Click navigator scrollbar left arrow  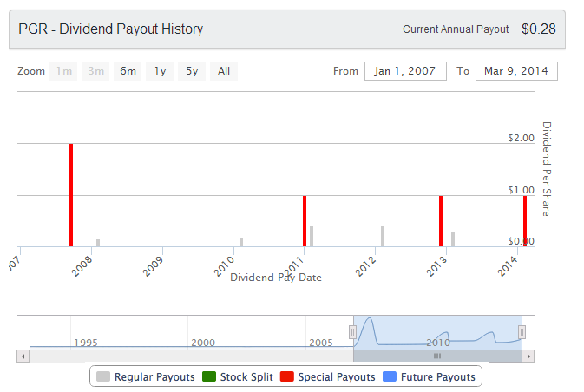[x=23, y=356]
